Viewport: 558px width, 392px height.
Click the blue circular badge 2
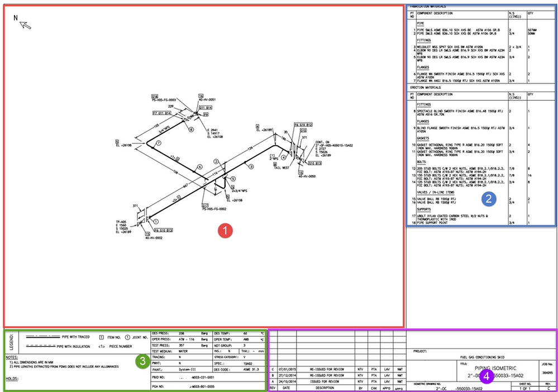(489, 199)
